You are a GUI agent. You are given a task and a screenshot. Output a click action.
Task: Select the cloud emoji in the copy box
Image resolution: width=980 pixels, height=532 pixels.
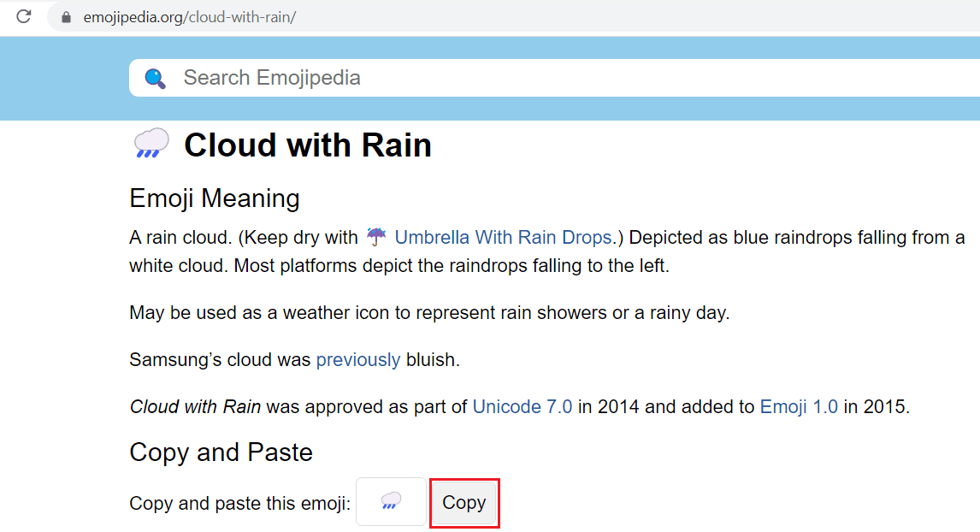391,501
